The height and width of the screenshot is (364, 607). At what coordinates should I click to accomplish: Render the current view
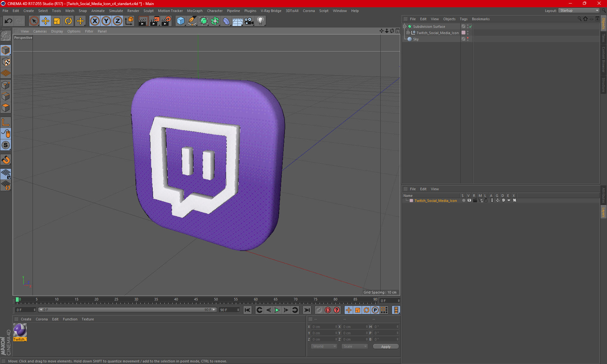[x=143, y=21]
